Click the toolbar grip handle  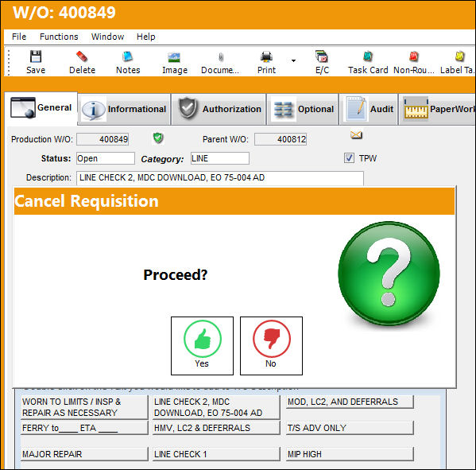click(9, 62)
